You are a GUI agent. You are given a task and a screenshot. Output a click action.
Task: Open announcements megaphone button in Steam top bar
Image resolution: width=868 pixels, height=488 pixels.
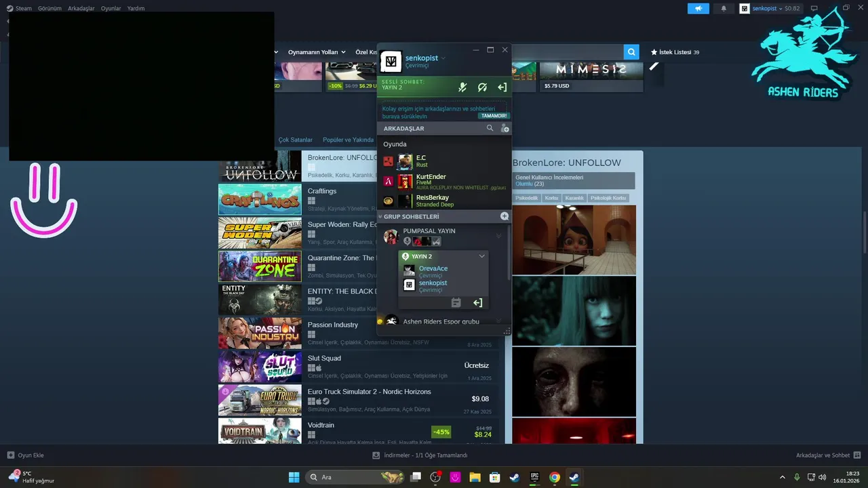698,8
